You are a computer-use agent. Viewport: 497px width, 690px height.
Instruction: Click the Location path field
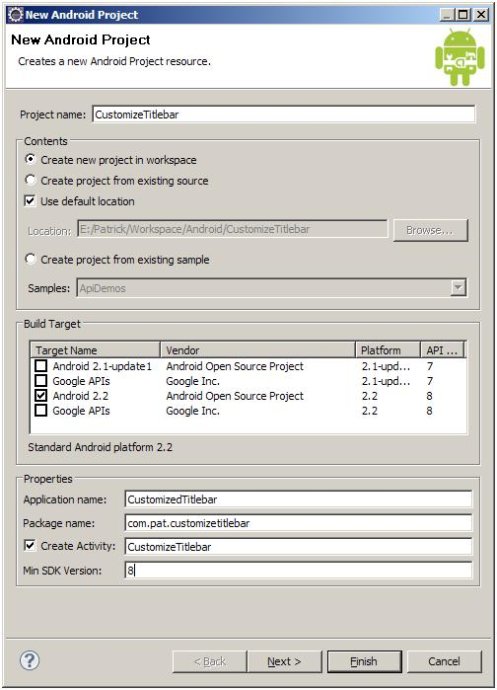(x=232, y=229)
